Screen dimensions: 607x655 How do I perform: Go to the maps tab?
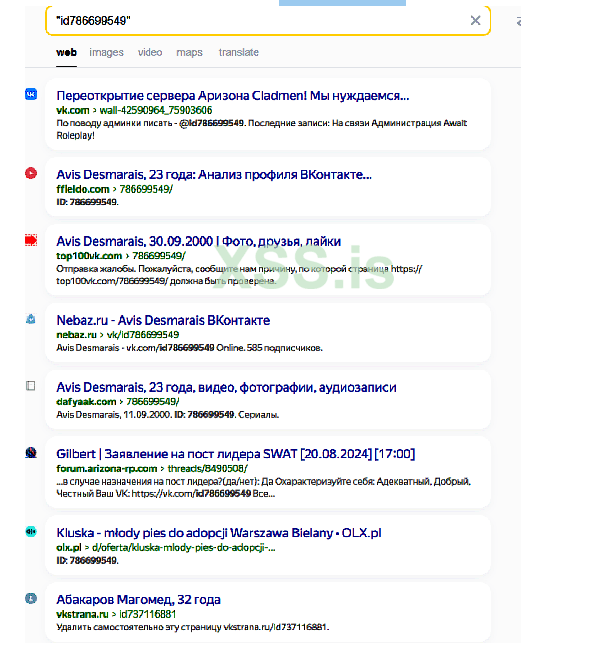(x=189, y=52)
